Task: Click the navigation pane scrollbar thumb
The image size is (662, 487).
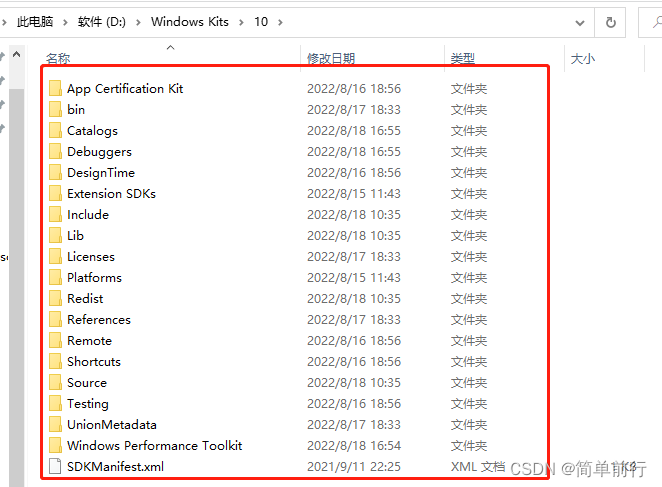Action: (16, 287)
